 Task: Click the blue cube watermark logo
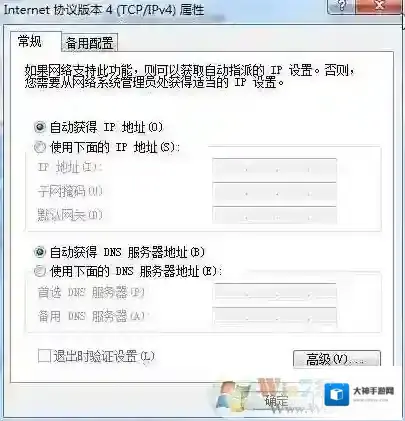pyautogui.click(x=337, y=394)
